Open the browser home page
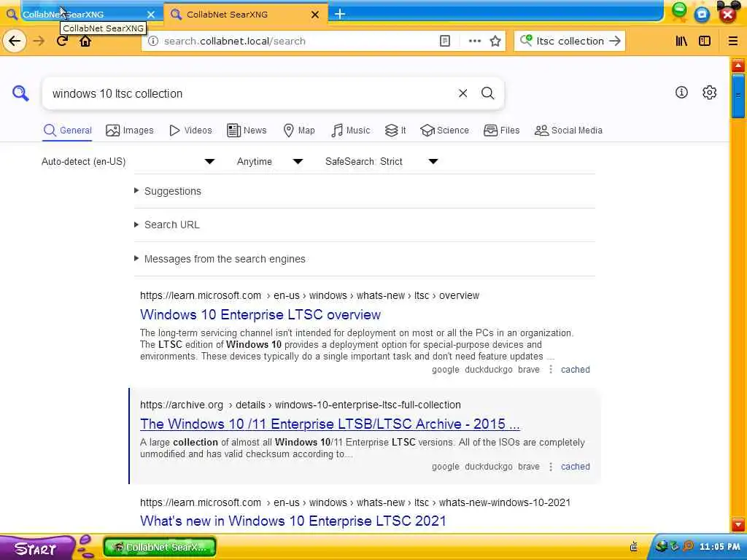The height and width of the screenshot is (560, 747). (85, 41)
